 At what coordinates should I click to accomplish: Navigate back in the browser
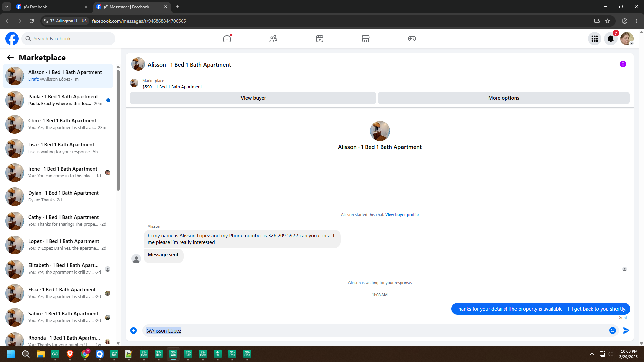pos(7,21)
